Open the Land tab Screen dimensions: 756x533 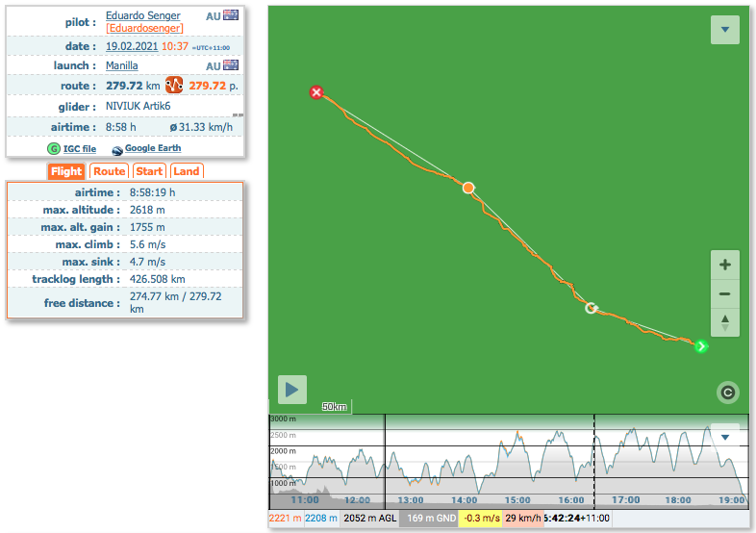coord(187,171)
